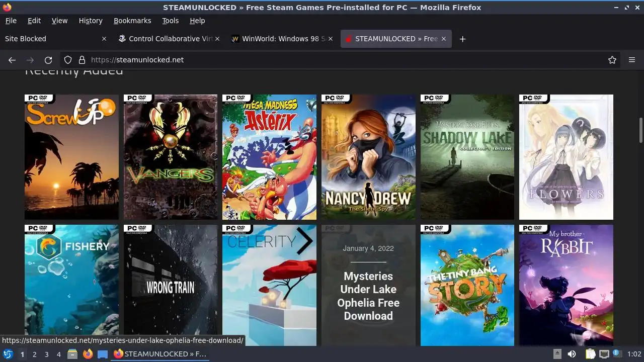Viewport: 644px width, 362px height.
Task: Click the page vertical scrollbar thumb
Action: (x=640, y=131)
